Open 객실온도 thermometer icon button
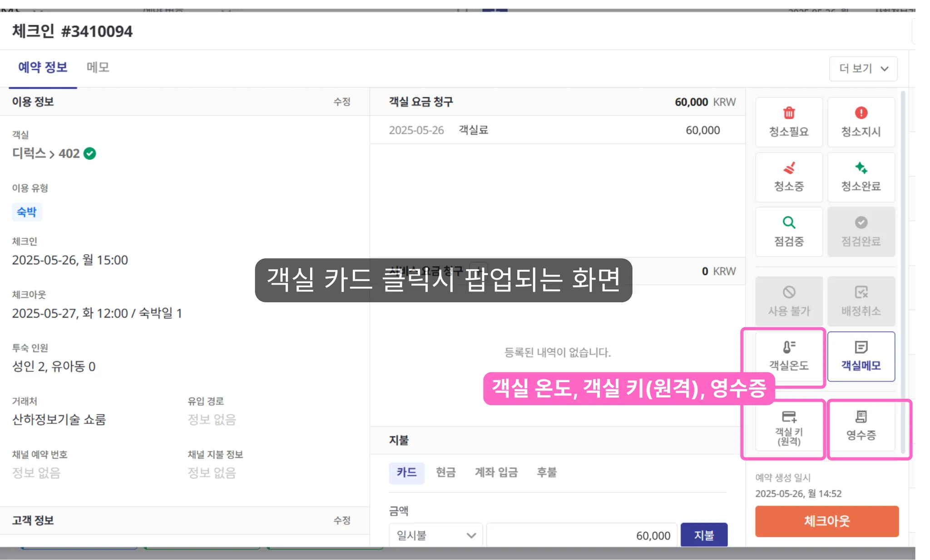Screen dimensions: 930x560 pos(788,356)
